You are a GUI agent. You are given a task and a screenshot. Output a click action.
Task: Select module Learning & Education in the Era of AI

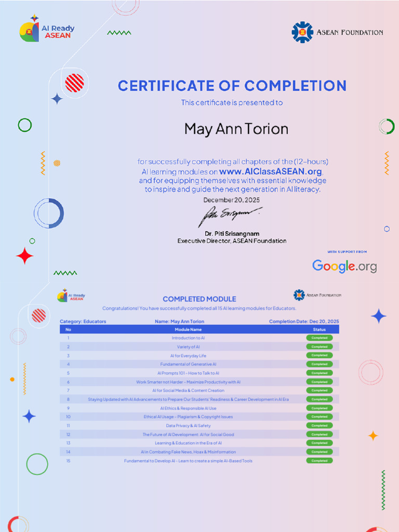[188, 443]
